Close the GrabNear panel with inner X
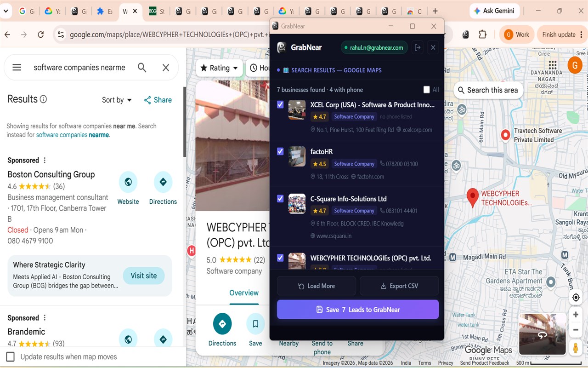Screen dimensions: 588x368 pyautogui.click(x=433, y=47)
